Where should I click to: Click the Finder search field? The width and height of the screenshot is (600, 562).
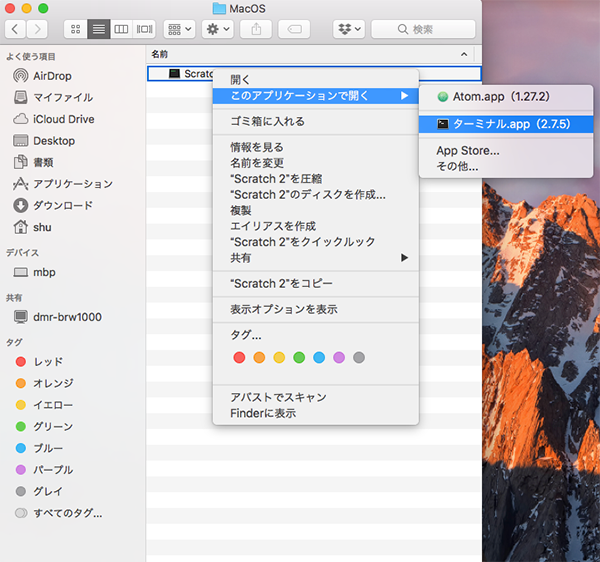click(x=423, y=29)
